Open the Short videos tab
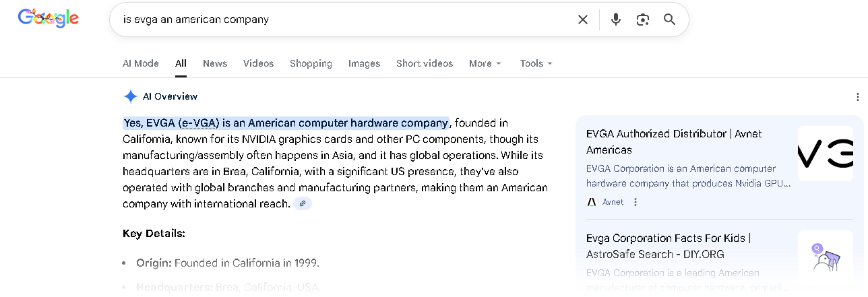 [x=425, y=63]
